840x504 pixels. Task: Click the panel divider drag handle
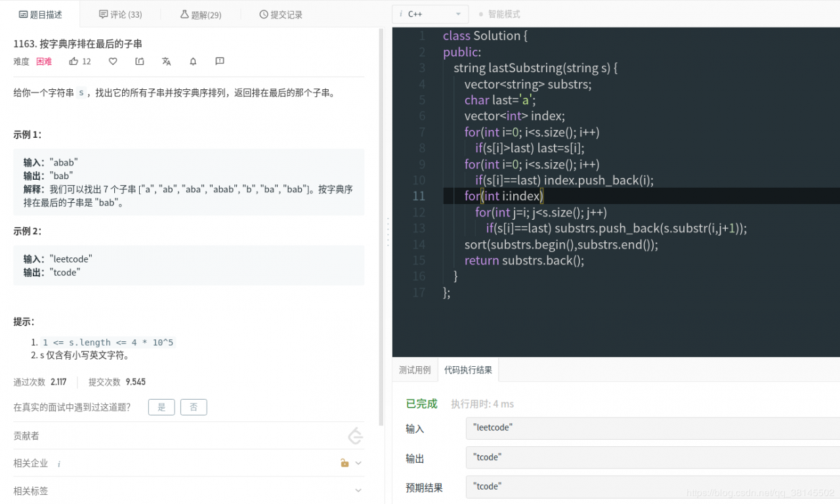[388, 232]
